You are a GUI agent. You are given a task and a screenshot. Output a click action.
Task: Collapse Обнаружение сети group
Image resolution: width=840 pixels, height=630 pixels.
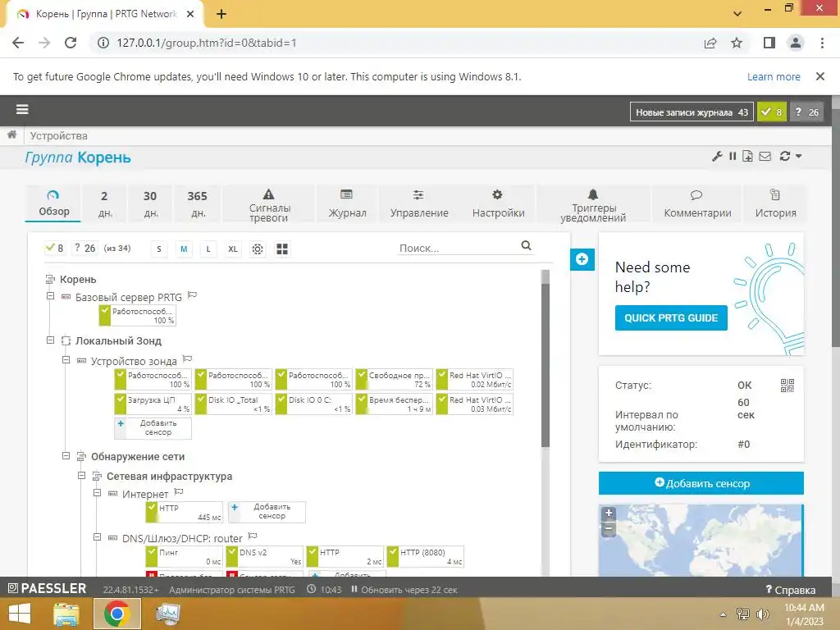(66, 456)
